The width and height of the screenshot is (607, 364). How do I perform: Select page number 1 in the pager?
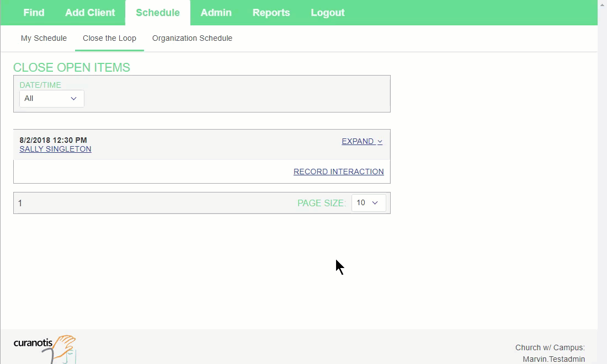click(20, 204)
